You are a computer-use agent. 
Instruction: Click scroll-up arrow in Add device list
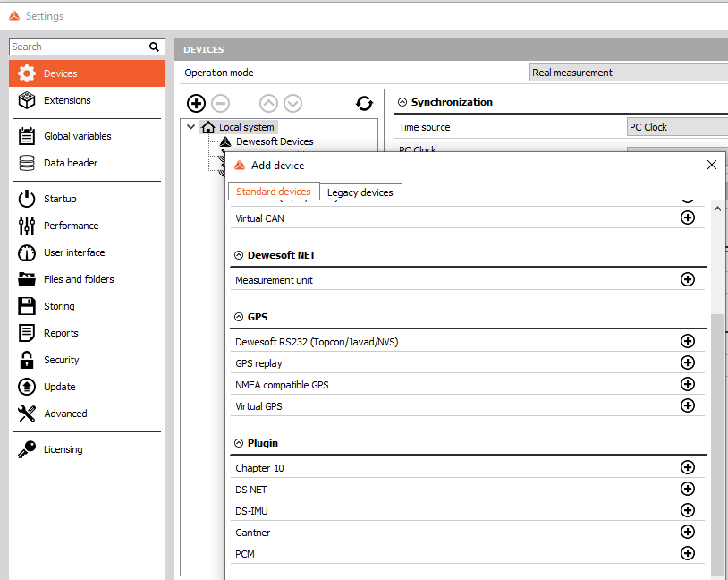tap(717, 209)
